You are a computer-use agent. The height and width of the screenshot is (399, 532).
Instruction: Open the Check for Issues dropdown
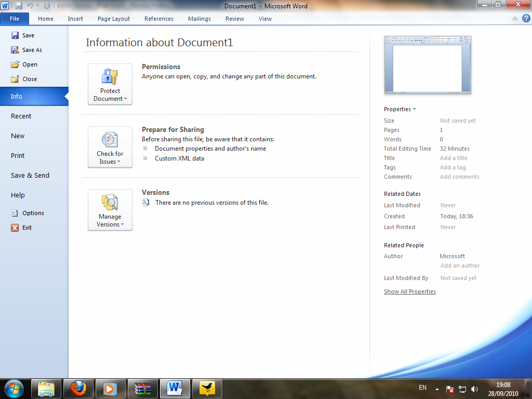pyautogui.click(x=110, y=147)
